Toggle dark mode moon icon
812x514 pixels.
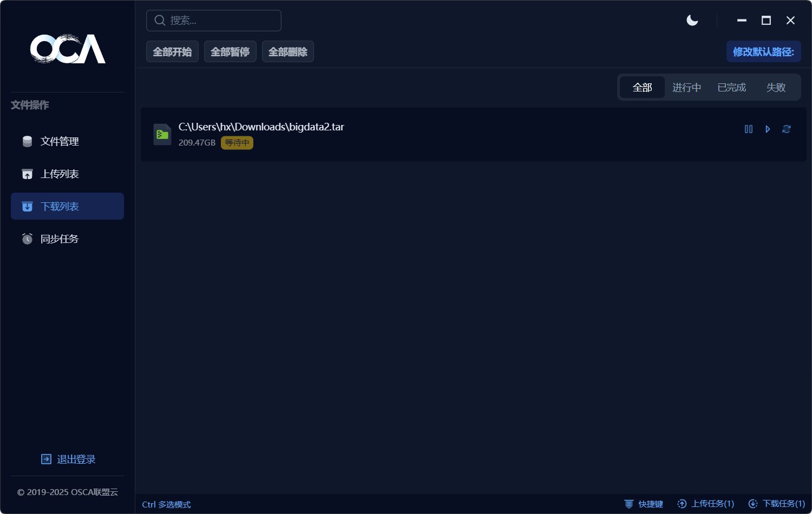tap(692, 21)
